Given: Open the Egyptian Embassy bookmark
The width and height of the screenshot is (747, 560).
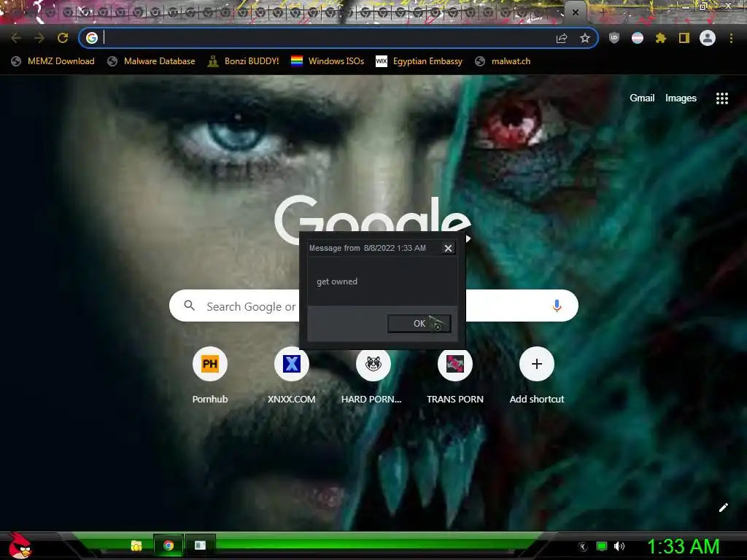Looking at the screenshot, I should point(419,61).
